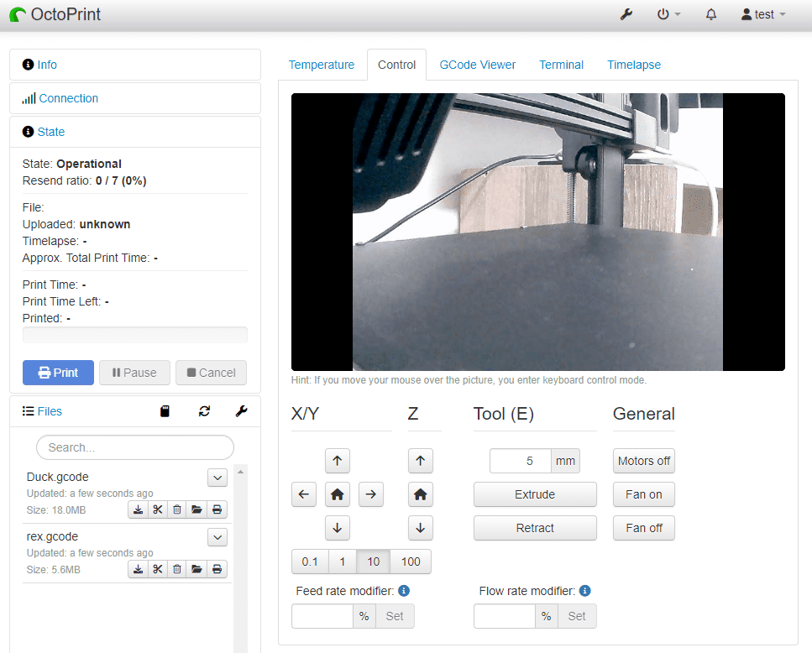
Task: Open the test user menu
Action: click(762, 14)
